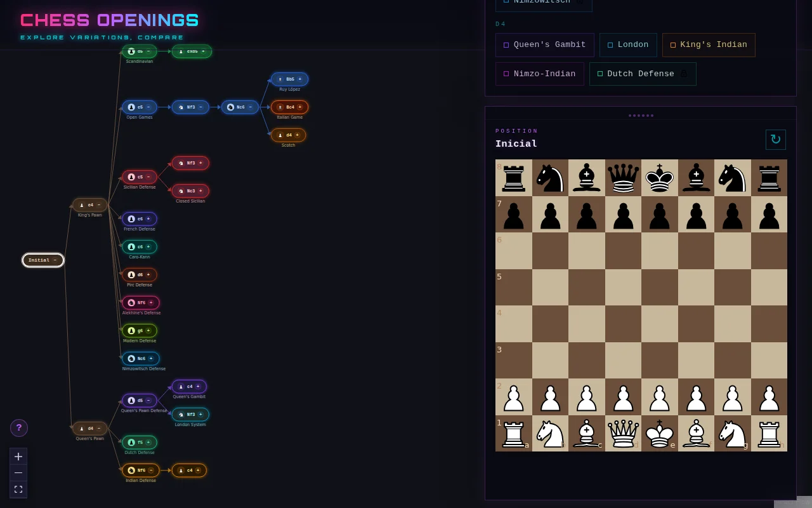Fit the tree view to screen
This screenshot has height=508, width=812.
click(x=18, y=490)
